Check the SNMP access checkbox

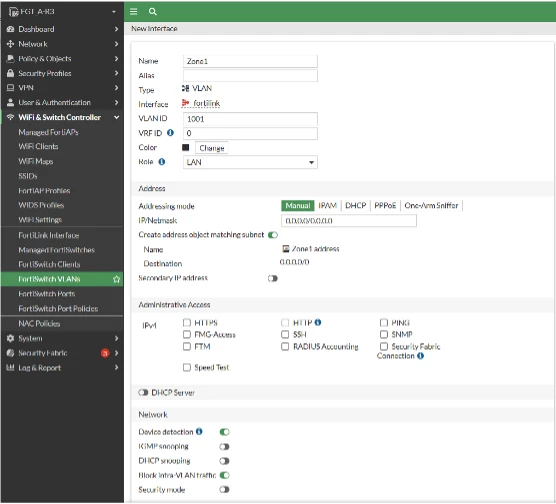[x=384, y=334]
